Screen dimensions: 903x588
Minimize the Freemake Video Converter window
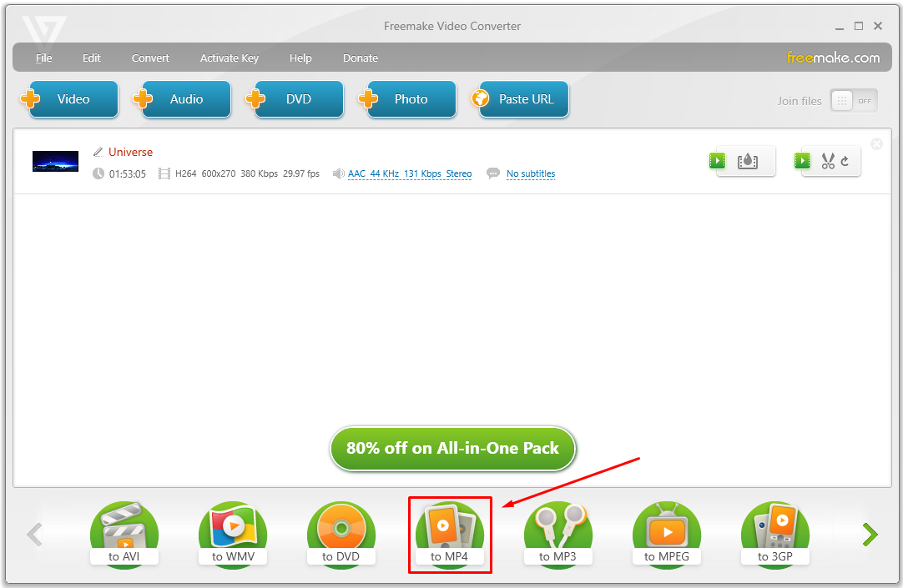(x=840, y=27)
